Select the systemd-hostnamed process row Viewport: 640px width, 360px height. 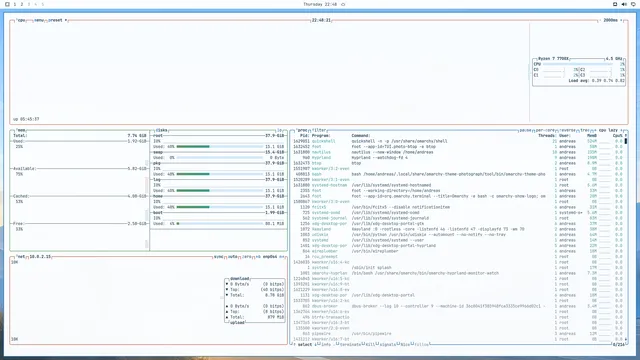click(x=458, y=185)
